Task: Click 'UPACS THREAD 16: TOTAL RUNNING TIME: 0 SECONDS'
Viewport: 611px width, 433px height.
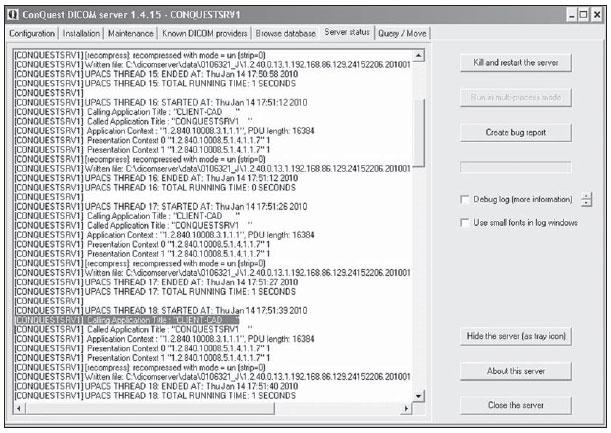Action: pos(155,187)
